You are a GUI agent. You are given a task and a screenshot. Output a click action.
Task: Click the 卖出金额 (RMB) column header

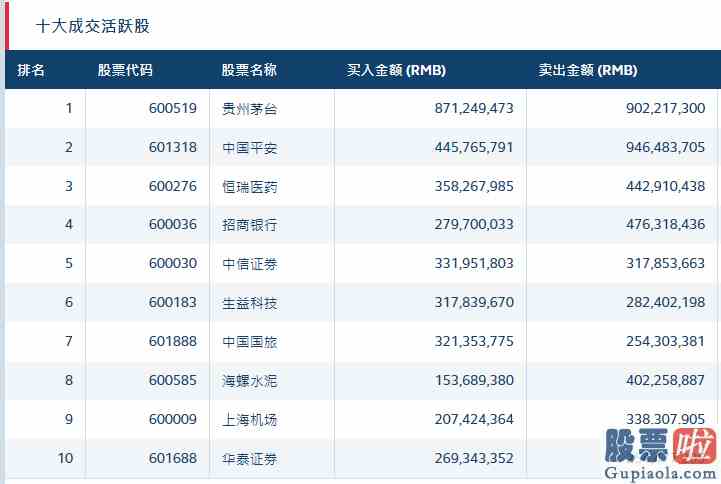pos(588,70)
